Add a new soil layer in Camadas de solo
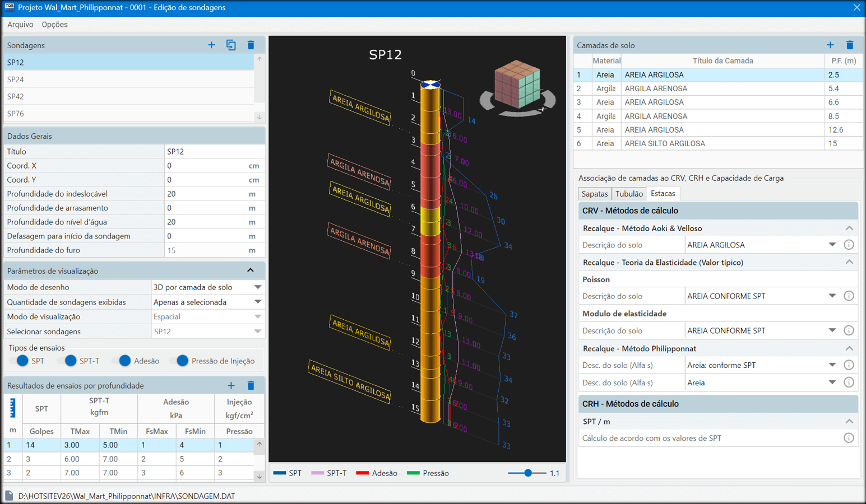Screen dimensions: 866x504 click(x=830, y=45)
